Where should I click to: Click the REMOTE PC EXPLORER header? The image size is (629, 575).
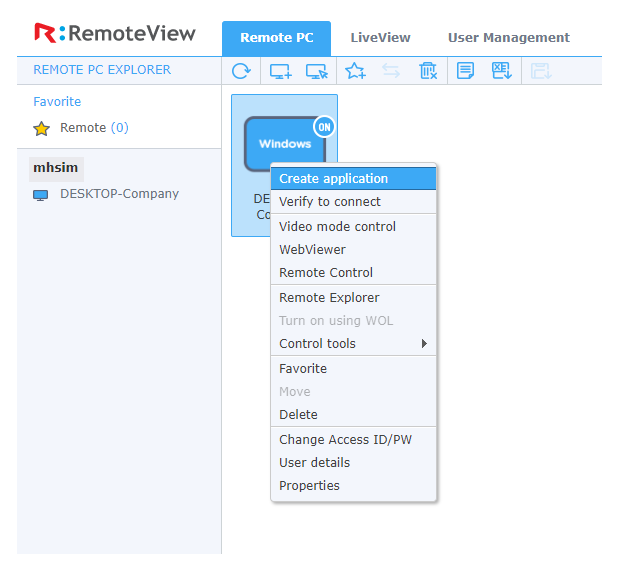pyautogui.click(x=102, y=70)
